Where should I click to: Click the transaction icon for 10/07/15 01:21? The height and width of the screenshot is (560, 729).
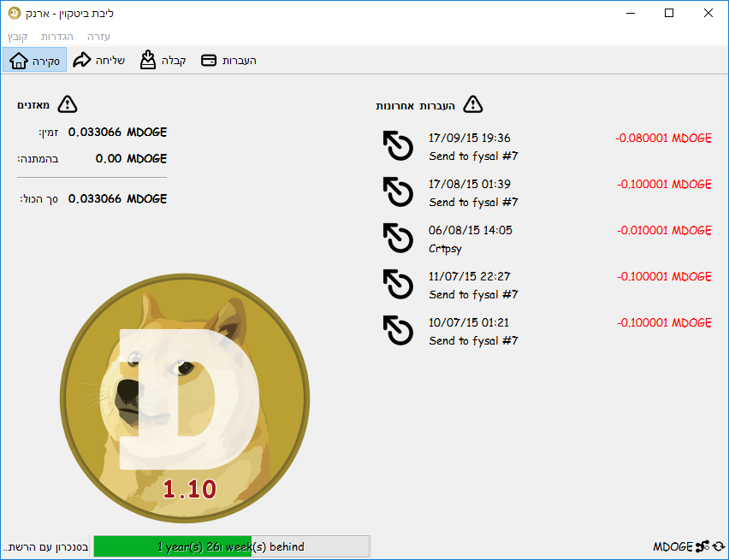(x=398, y=330)
